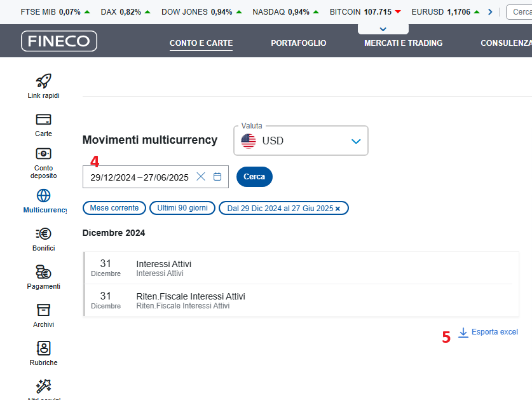Open the Conto e Carte menu
The height and width of the screenshot is (400, 532).
click(x=201, y=43)
